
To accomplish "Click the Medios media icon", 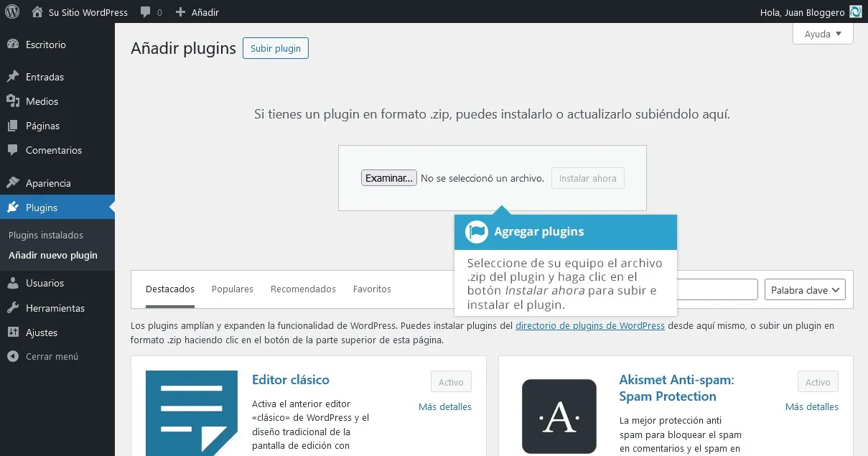I will (x=13, y=101).
